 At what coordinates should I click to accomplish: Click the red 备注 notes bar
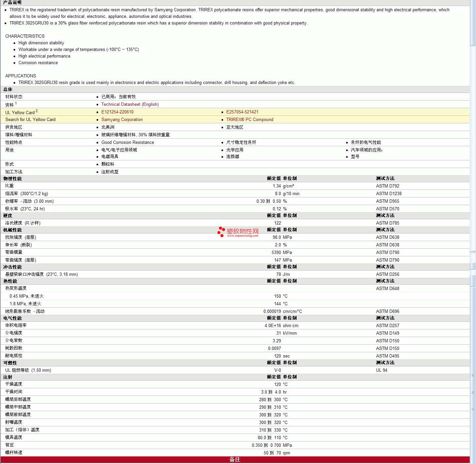click(x=235, y=460)
